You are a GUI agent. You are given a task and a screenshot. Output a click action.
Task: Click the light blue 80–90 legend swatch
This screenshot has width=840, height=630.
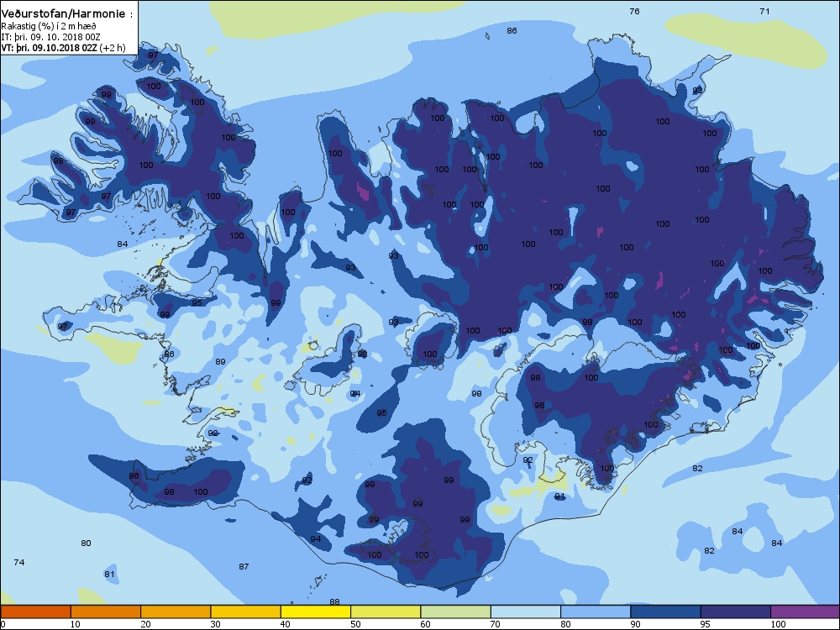click(x=596, y=612)
